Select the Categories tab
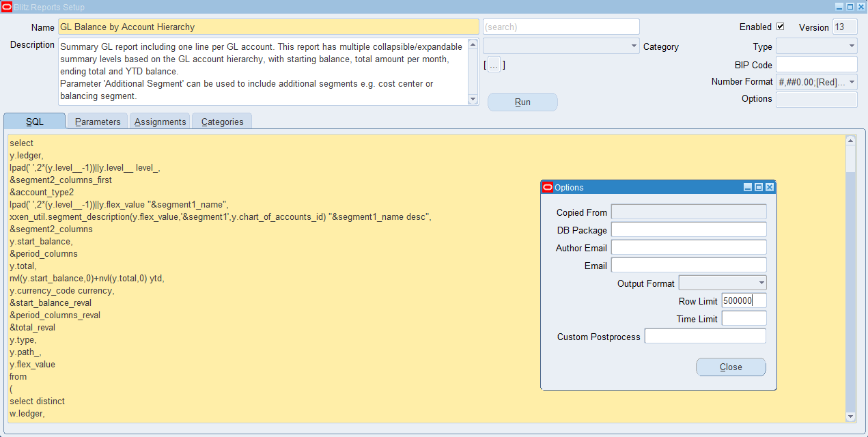Image resolution: width=868 pixels, height=437 pixels. pyautogui.click(x=222, y=122)
